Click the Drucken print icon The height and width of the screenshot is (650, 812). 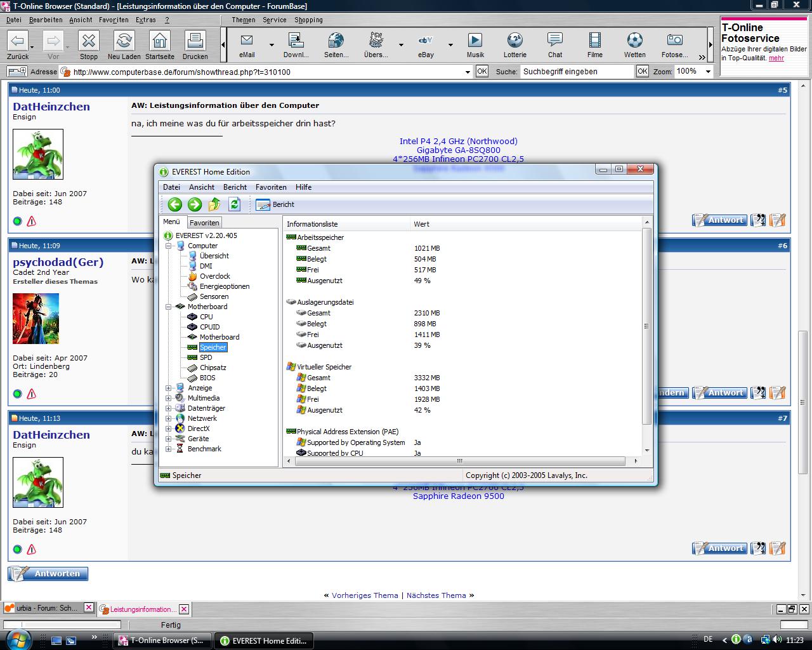point(195,45)
